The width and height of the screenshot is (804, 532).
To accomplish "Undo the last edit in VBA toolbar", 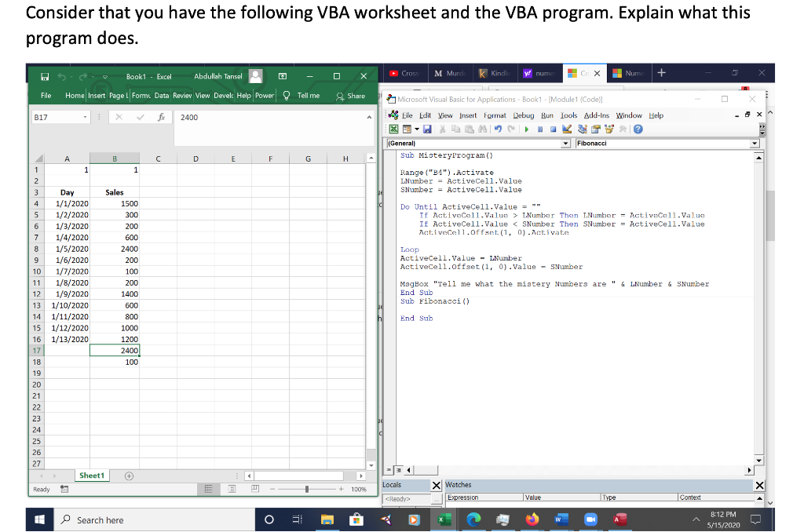I will point(498,129).
